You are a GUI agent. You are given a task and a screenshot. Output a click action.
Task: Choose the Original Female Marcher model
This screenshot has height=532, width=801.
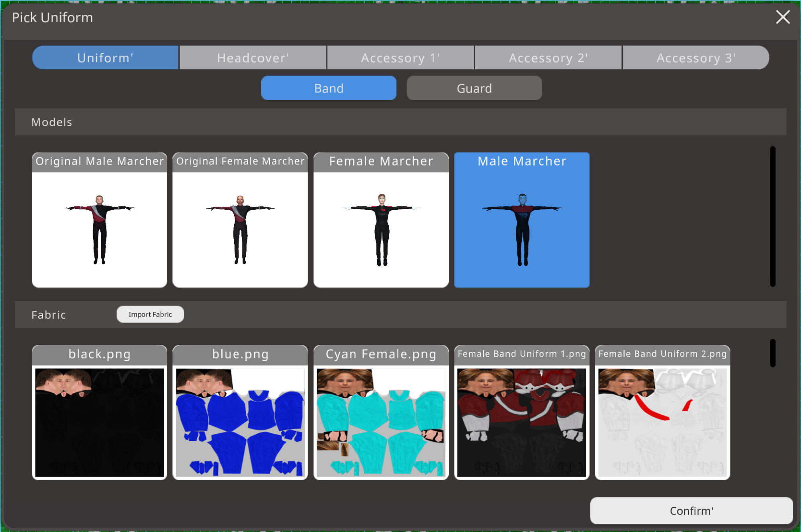click(x=240, y=220)
